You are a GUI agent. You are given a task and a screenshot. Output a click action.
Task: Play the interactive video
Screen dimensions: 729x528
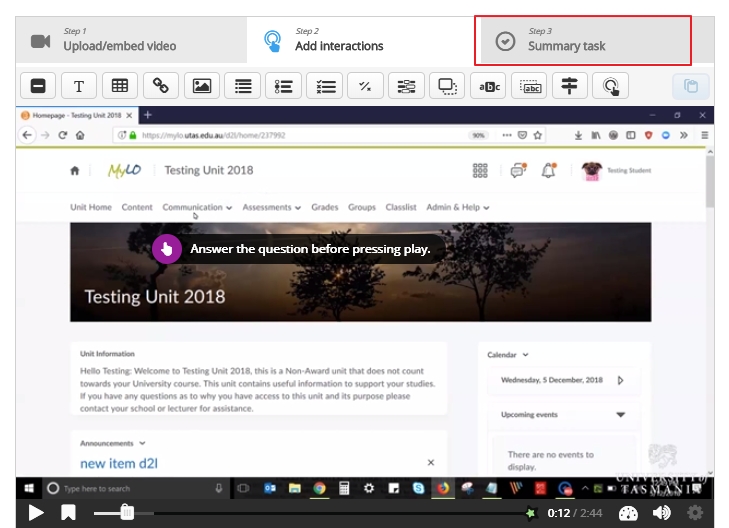click(x=35, y=513)
